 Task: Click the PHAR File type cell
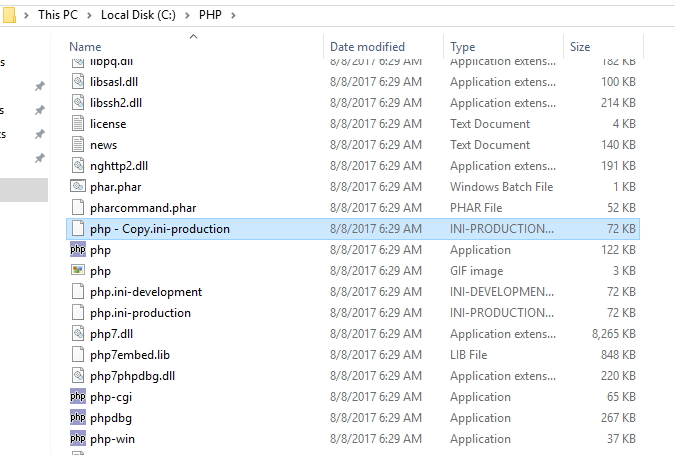tap(476, 208)
